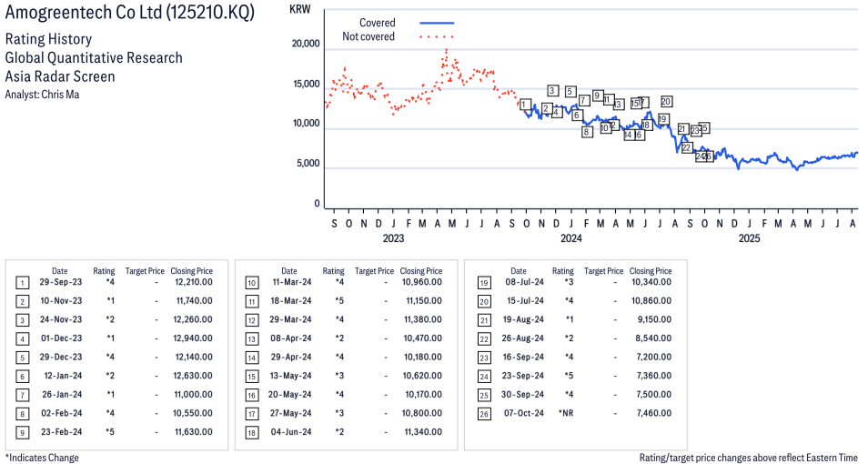This screenshot has height=464, width=868.
Task: Click the boxed number 10 in the table
Action: tap(252, 283)
